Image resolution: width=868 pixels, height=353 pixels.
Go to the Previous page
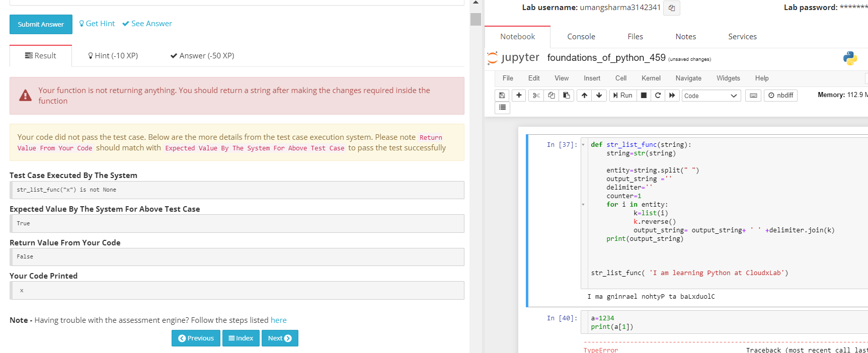point(196,338)
